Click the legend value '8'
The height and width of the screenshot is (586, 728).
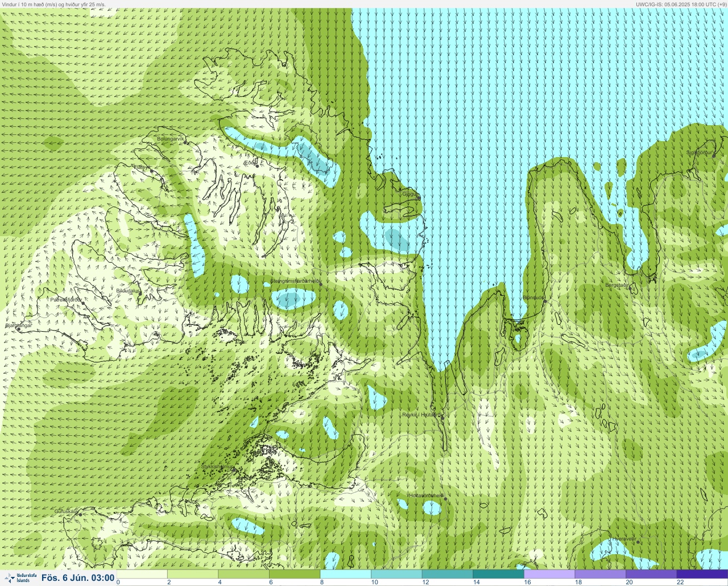322,582
